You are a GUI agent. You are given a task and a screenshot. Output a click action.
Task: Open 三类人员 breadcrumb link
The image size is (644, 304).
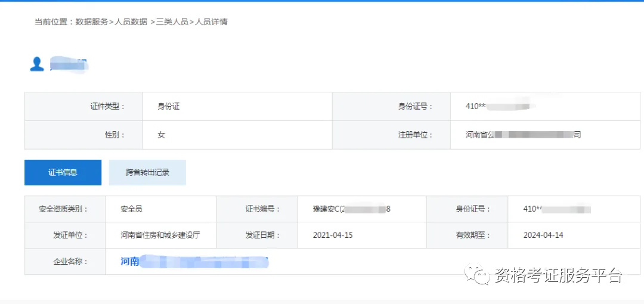coord(172,22)
